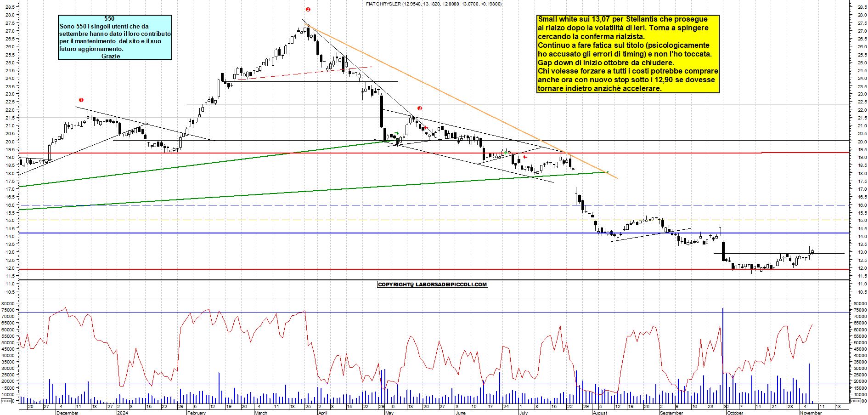Click the April month label
Image resolution: width=868 pixels, height=415 pixels.
(x=323, y=413)
